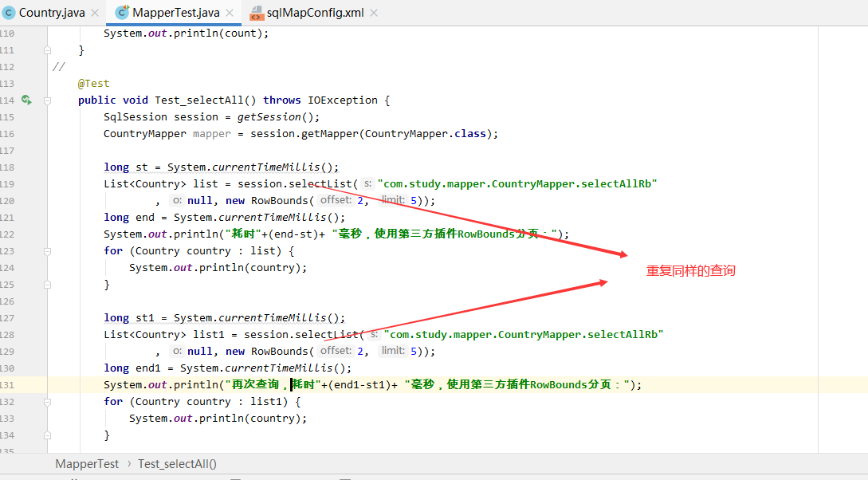
Task: Run Test_selectAll via gutter run icon
Action: 26,100
